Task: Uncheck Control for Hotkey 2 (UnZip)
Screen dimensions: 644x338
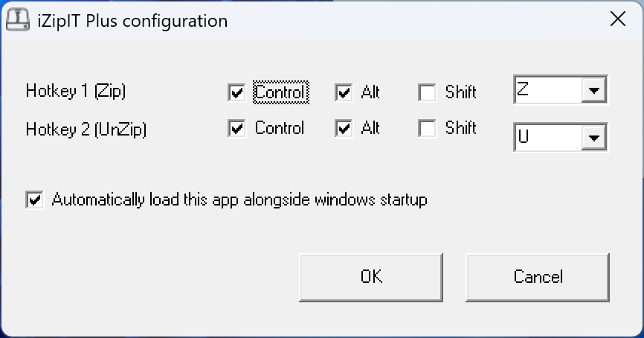Action: (x=237, y=129)
